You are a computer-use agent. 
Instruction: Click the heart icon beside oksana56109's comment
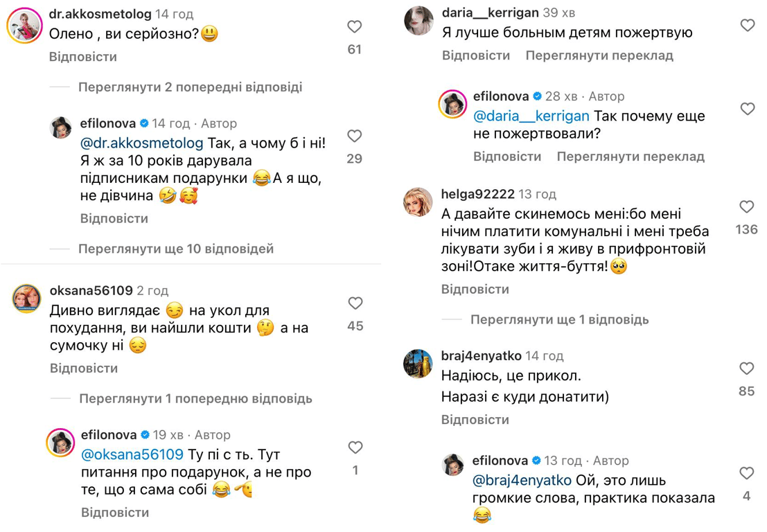tap(355, 303)
